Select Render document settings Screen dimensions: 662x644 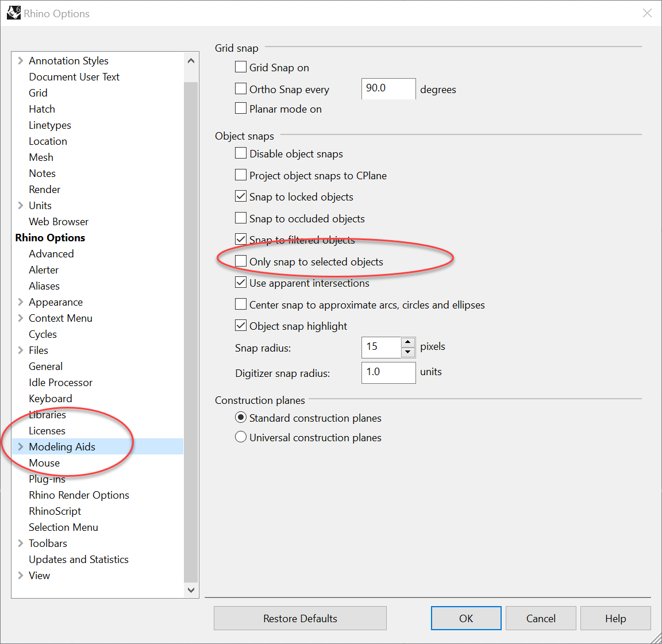(44, 190)
